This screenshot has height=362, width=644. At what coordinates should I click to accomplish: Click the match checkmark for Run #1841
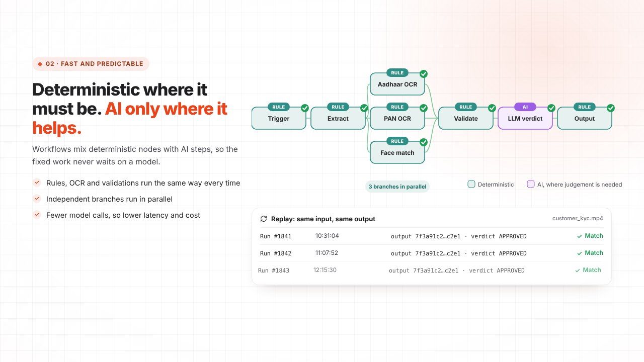580,236
